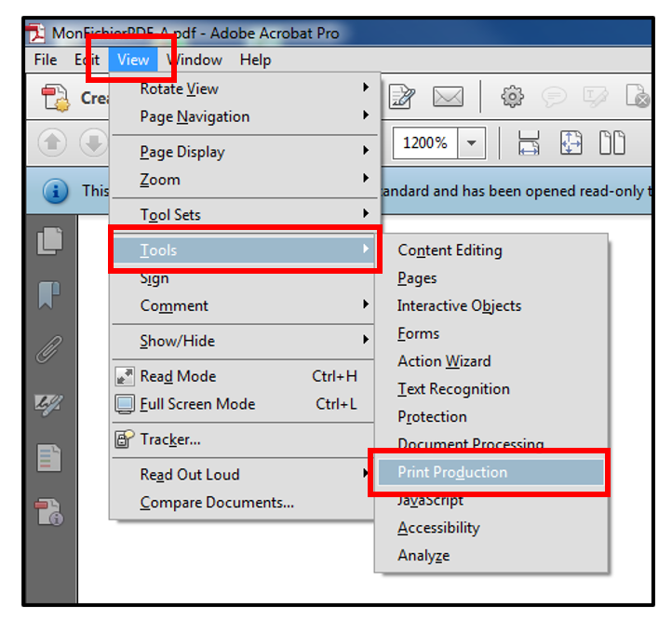Click the gear settings icon in toolbar
The height and width of the screenshot is (621, 672).
click(511, 98)
